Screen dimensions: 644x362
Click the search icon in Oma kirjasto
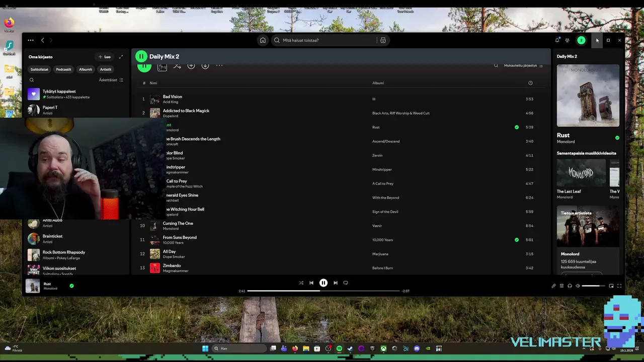[x=32, y=80]
